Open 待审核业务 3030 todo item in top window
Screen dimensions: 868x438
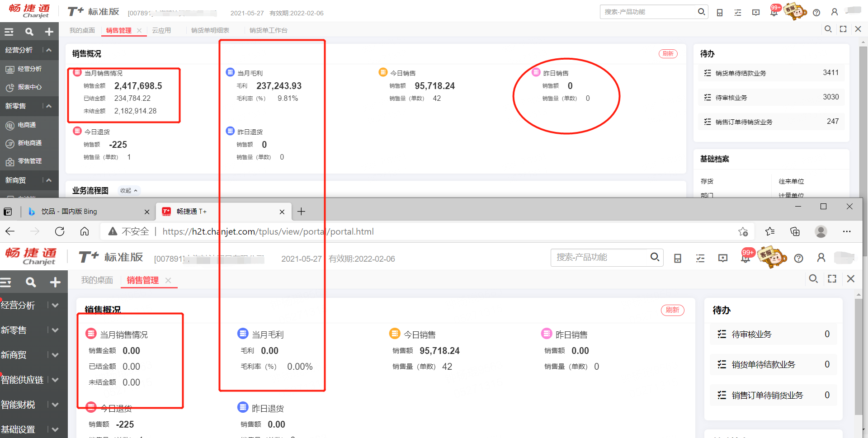(771, 97)
